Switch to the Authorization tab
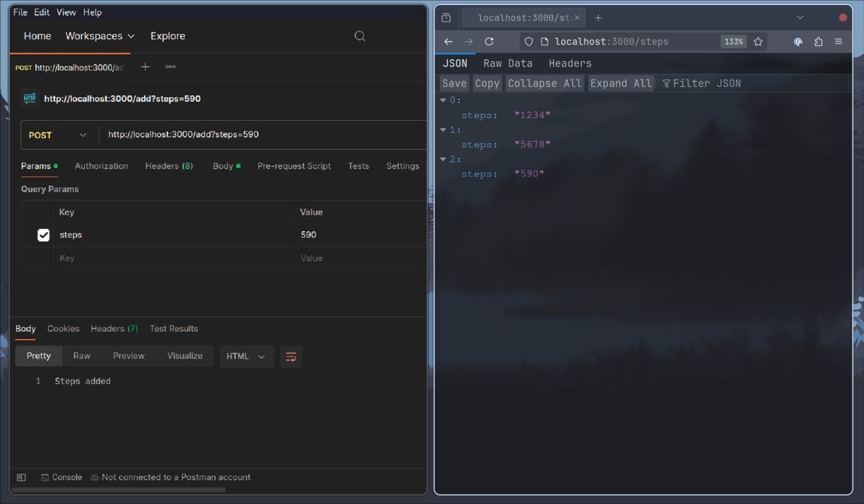 coord(102,166)
